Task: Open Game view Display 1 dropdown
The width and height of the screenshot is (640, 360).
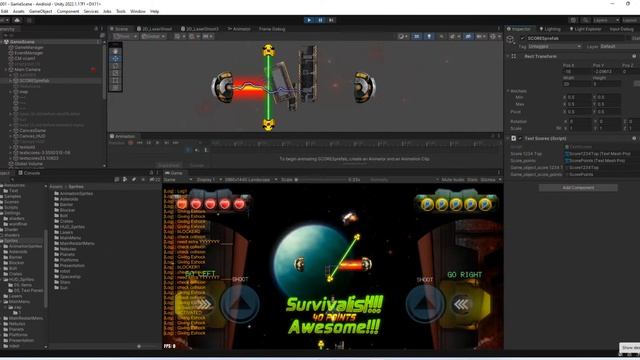Action: pos(209,180)
